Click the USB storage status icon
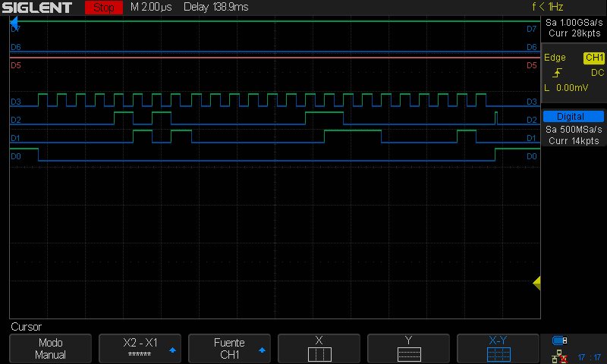The width and height of the screenshot is (607, 364). 560,340
